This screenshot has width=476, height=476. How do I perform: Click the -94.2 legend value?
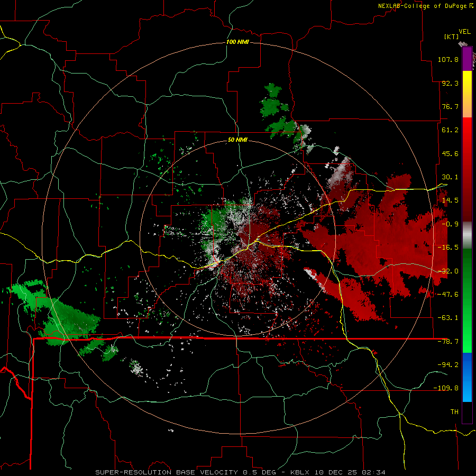click(448, 365)
